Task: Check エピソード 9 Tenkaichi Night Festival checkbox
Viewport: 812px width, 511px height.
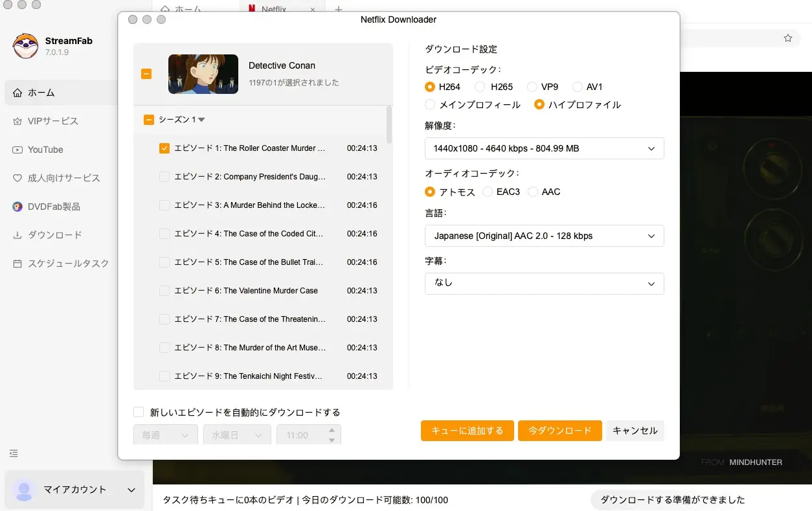Action: (x=164, y=376)
